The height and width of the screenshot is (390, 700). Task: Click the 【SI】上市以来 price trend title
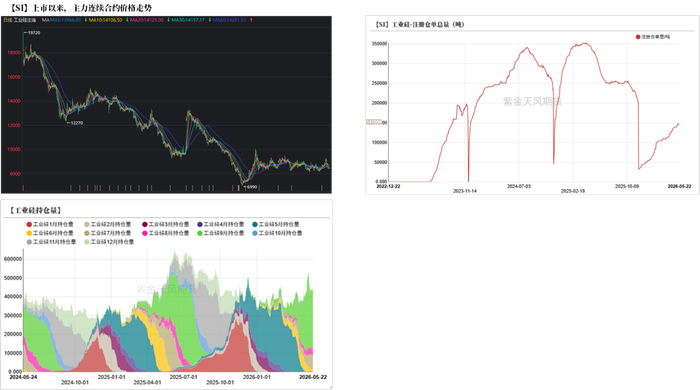(80, 8)
